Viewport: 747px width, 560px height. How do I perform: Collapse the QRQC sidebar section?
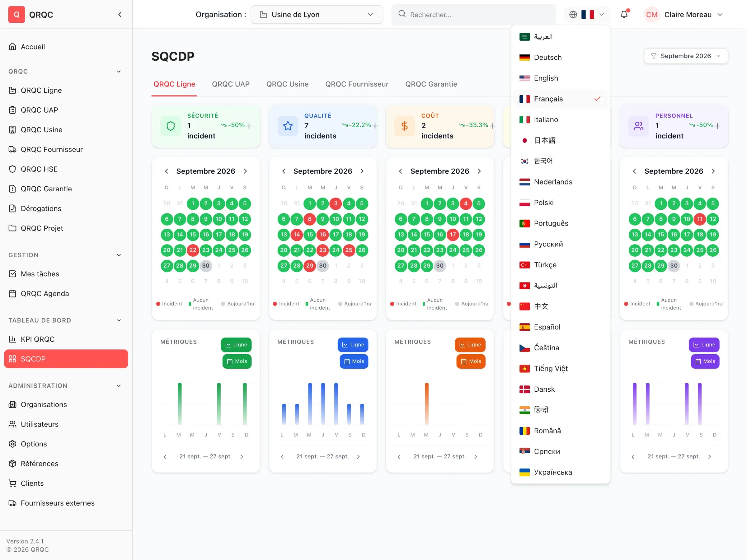(119, 72)
